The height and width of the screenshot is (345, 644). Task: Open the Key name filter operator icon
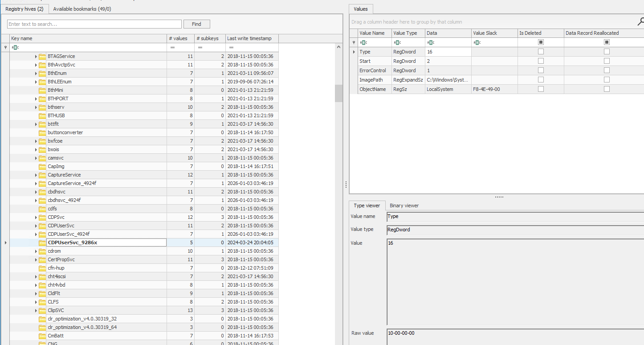tap(15, 47)
